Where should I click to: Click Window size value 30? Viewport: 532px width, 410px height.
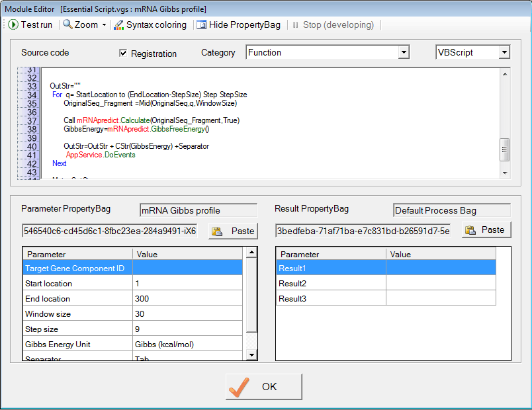point(188,313)
